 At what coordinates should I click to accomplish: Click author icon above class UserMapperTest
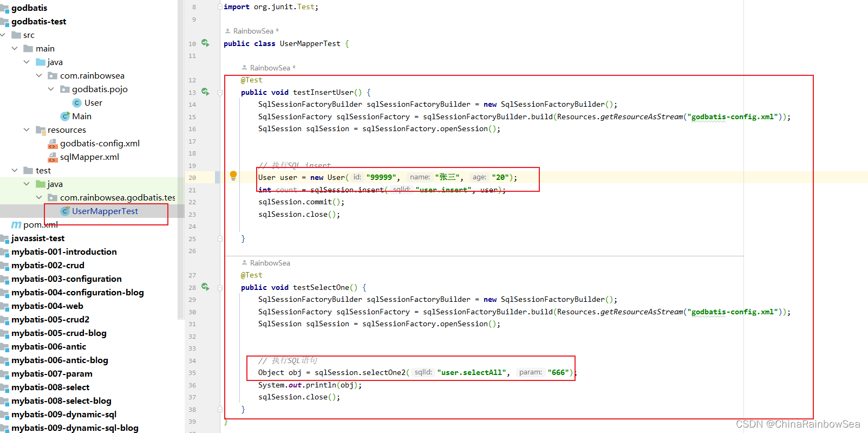pyautogui.click(x=228, y=31)
